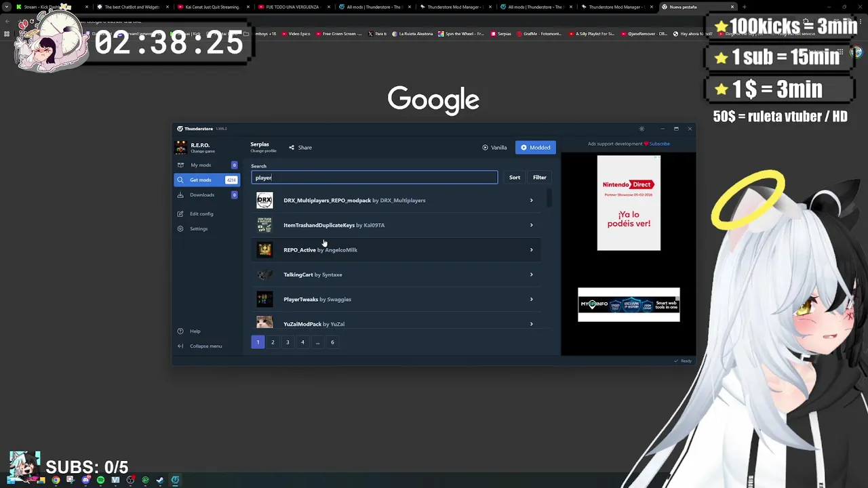Screen dimensions: 868x488
Task: Open My mods via its sidebar icon
Action: pyautogui.click(x=180, y=165)
